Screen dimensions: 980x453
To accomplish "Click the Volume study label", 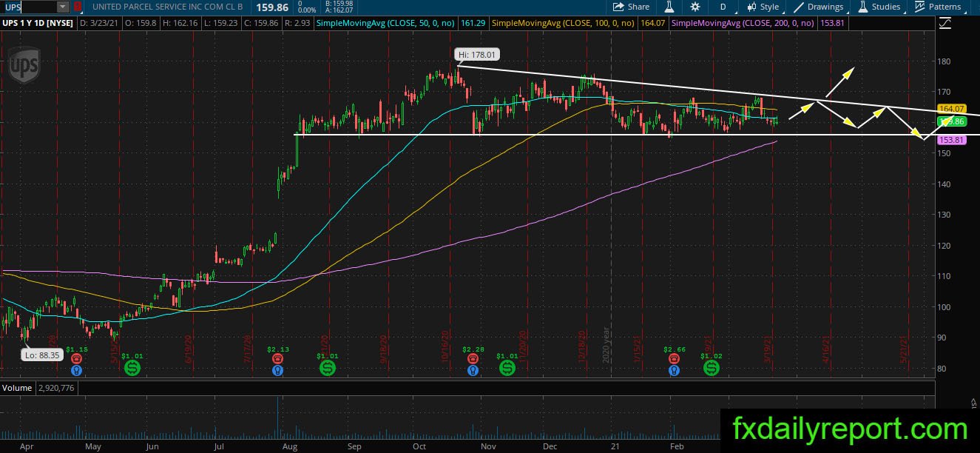I will 16,388.
